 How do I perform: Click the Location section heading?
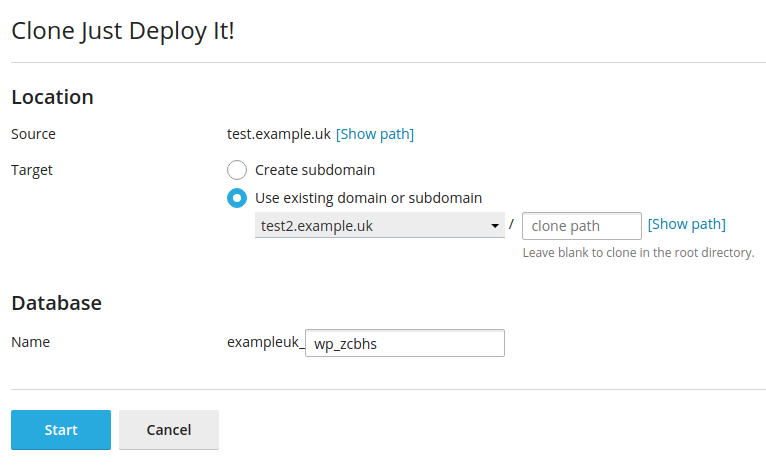coord(52,97)
